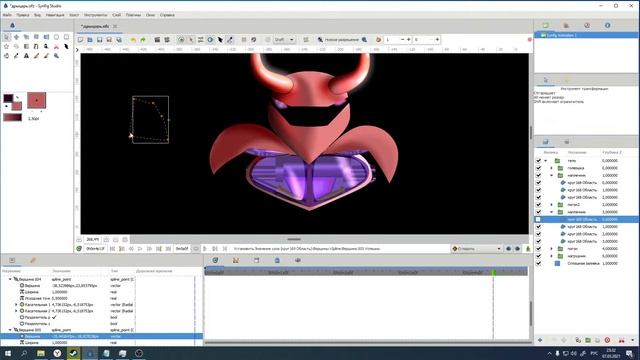Select the Circle tool
Screen dimensions: 640x360
click(x=56, y=37)
